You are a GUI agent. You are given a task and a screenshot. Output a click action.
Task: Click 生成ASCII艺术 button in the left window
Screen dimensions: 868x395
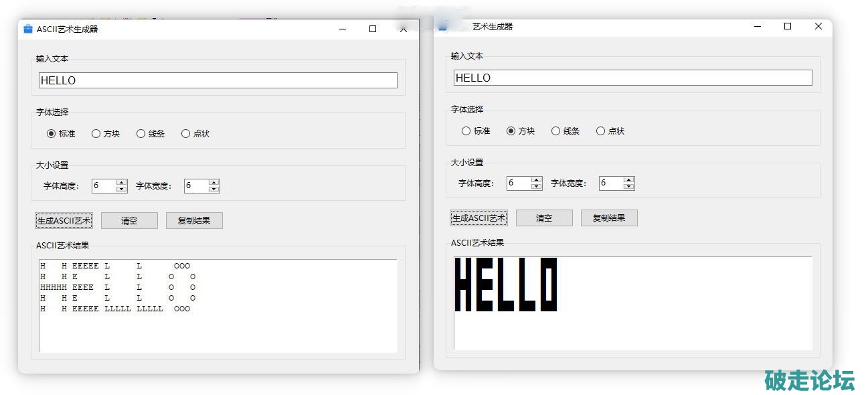pos(64,221)
